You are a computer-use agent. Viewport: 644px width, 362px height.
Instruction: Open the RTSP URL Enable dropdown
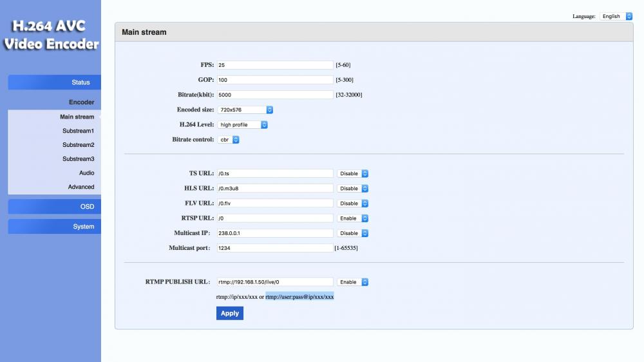(353, 218)
